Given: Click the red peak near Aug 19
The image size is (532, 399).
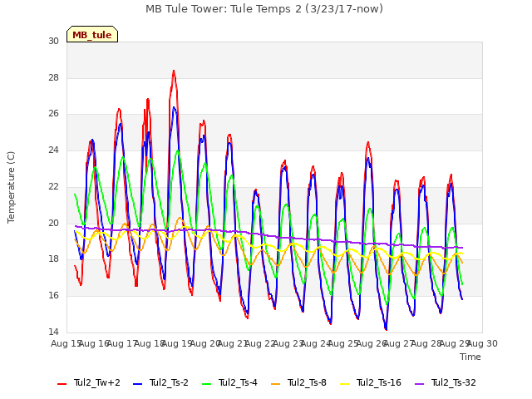Looking at the screenshot, I should pos(174,71).
